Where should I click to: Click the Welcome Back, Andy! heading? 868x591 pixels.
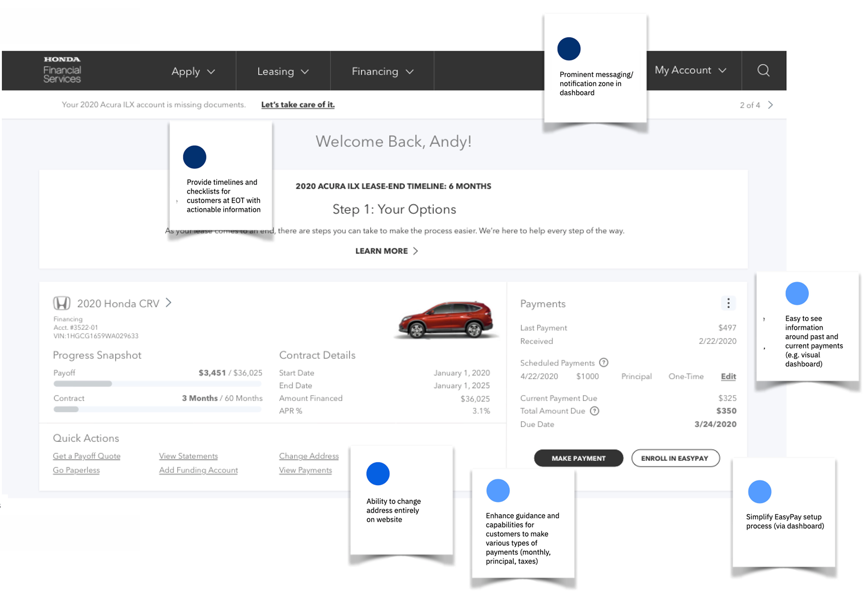pos(393,141)
